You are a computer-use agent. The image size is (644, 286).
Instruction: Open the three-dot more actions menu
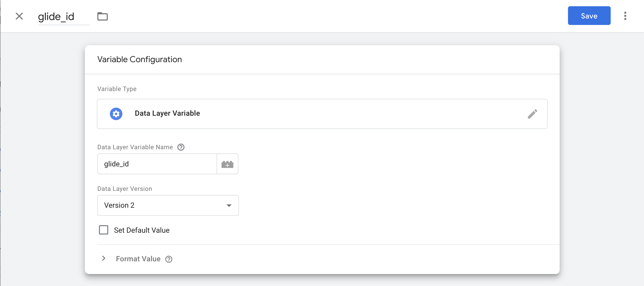(625, 16)
